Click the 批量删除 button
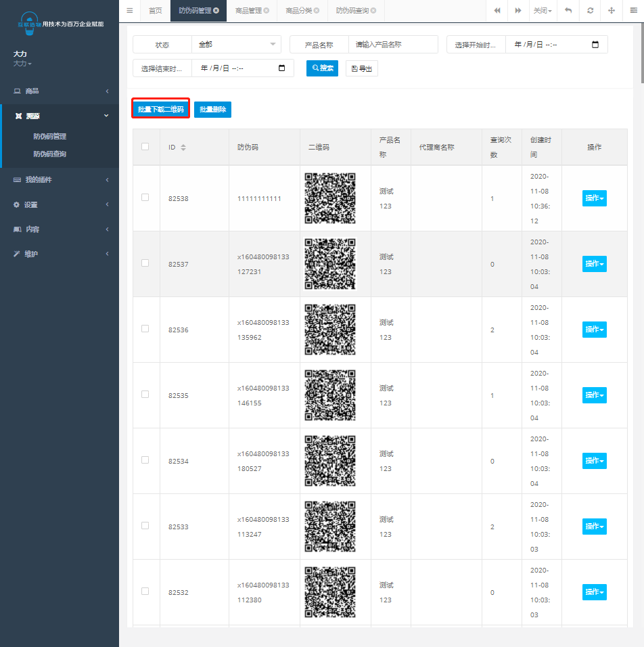 [212, 110]
